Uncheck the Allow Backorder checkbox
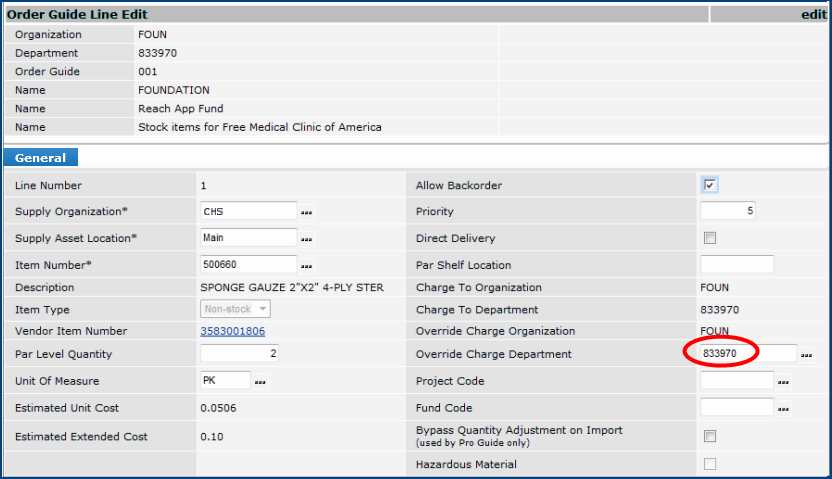This screenshot has width=832, height=479. [710, 185]
